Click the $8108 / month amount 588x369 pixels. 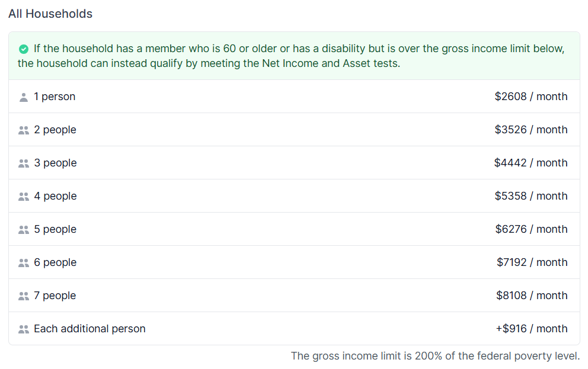532,296
